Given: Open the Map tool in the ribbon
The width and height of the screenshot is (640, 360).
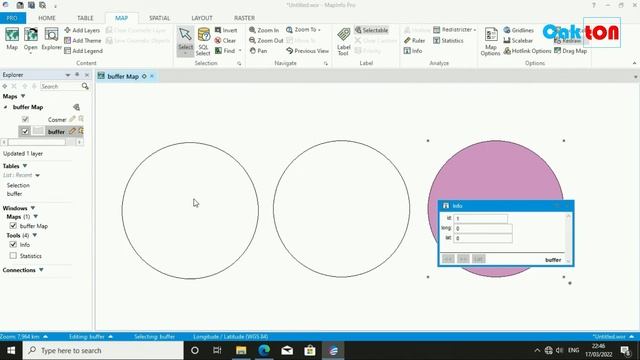Looking at the screenshot, I should pyautogui.click(x=12, y=39).
